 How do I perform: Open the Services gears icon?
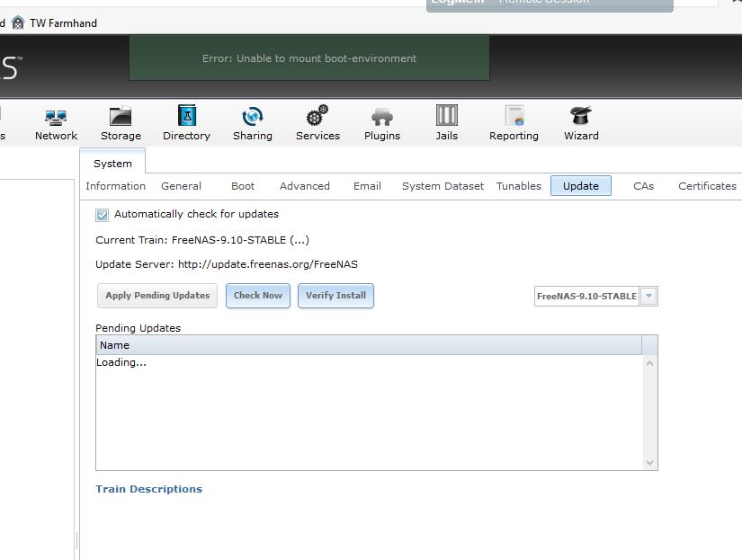[317, 115]
